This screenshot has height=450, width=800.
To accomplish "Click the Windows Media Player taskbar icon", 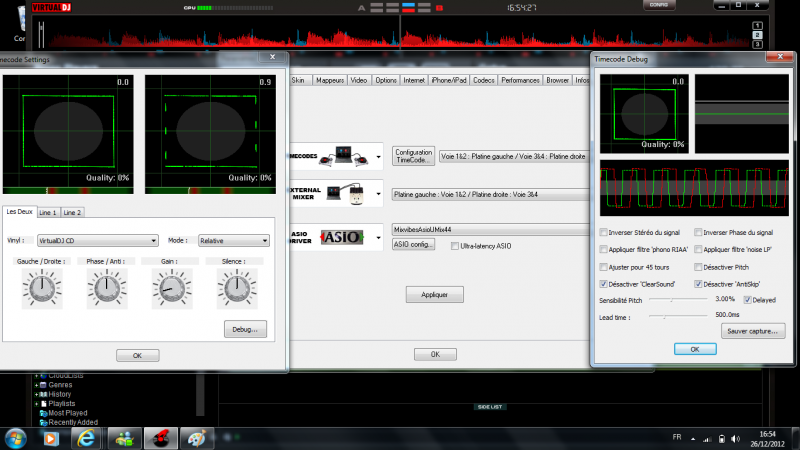I will tap(52, 437).
